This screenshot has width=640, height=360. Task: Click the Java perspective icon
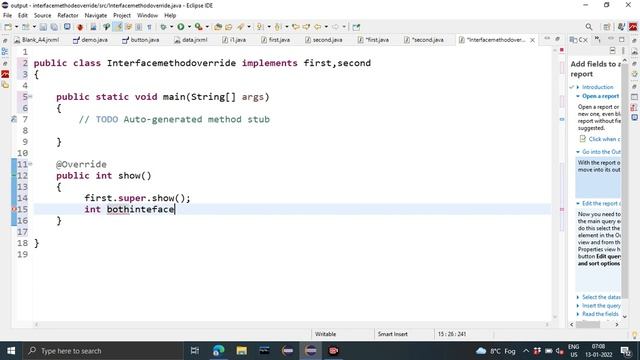[x=621, y=27]
